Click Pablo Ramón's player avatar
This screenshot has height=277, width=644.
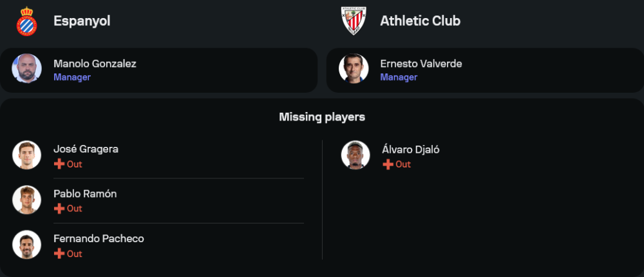tap(26, 200)
